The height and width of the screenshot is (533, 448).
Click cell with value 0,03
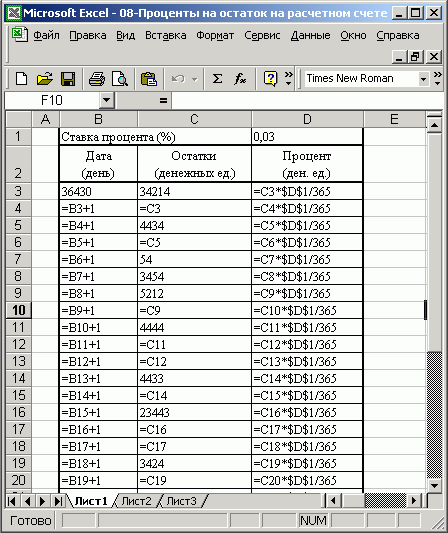coord(307,137)
